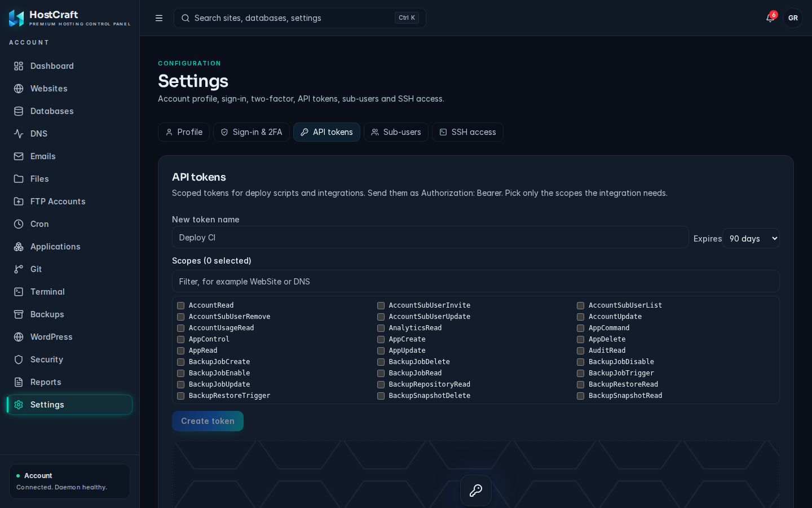812x508 pixels.
Task: Open the Backups archive icon
Action: coord(19,314)
